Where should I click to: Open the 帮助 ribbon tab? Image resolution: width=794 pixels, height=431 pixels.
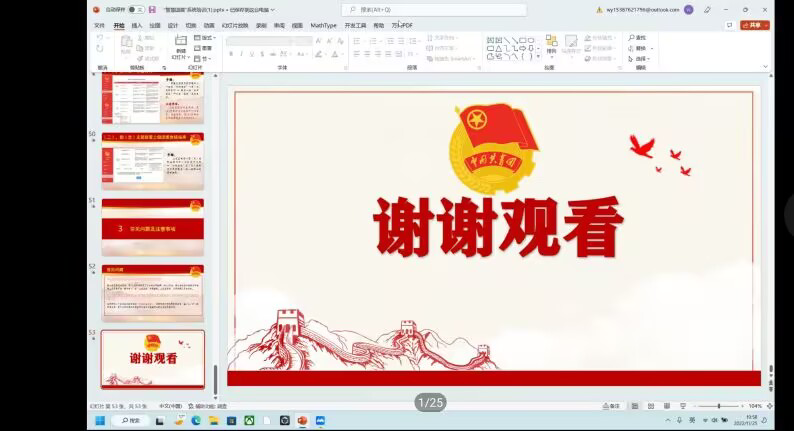[x=379, y=25]
